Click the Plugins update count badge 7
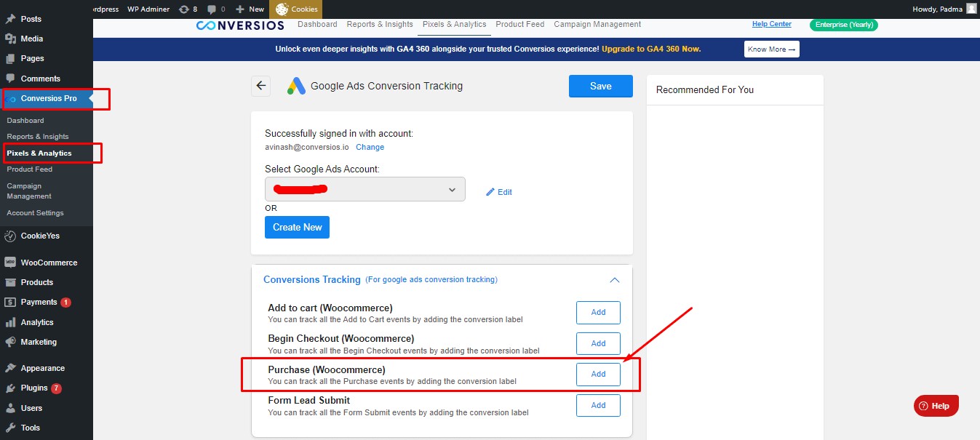The width and height of the screenshot is (980, 440). coord(56,388)
